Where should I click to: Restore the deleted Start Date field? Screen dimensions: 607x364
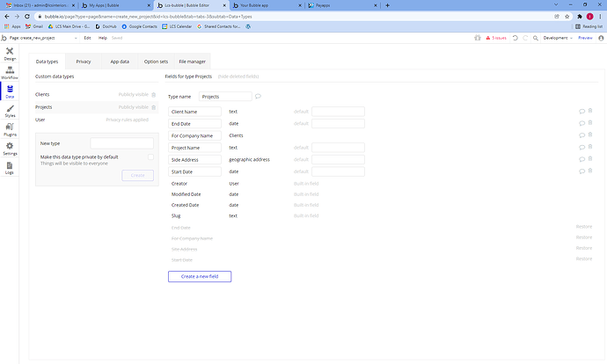pos(584,258)
